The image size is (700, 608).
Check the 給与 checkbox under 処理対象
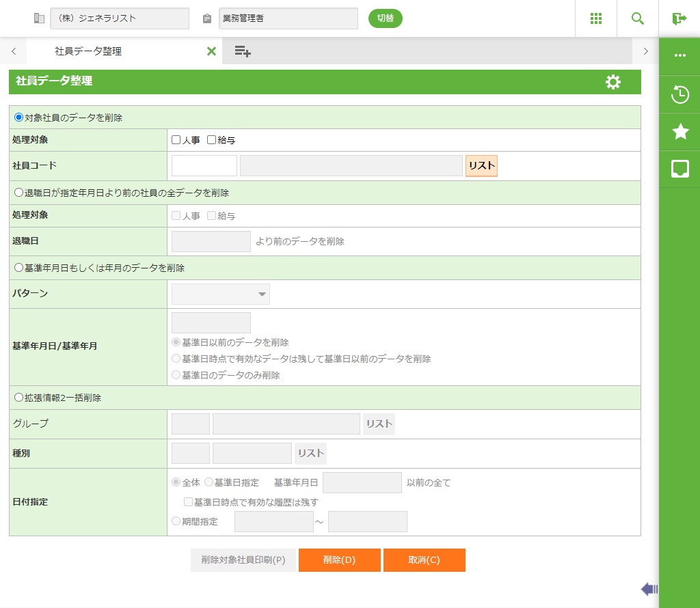(x=211, y=140)
